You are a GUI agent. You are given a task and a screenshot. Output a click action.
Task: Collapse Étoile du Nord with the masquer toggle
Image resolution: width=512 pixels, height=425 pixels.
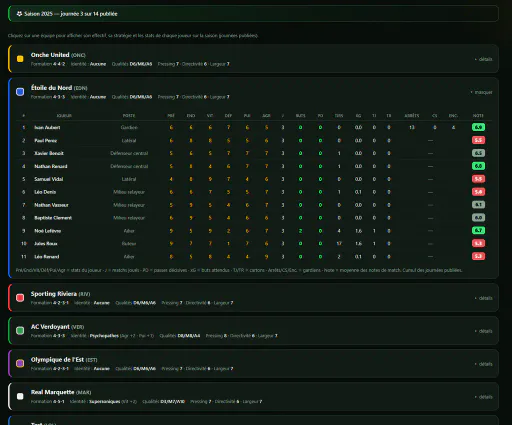click(481, 92)
